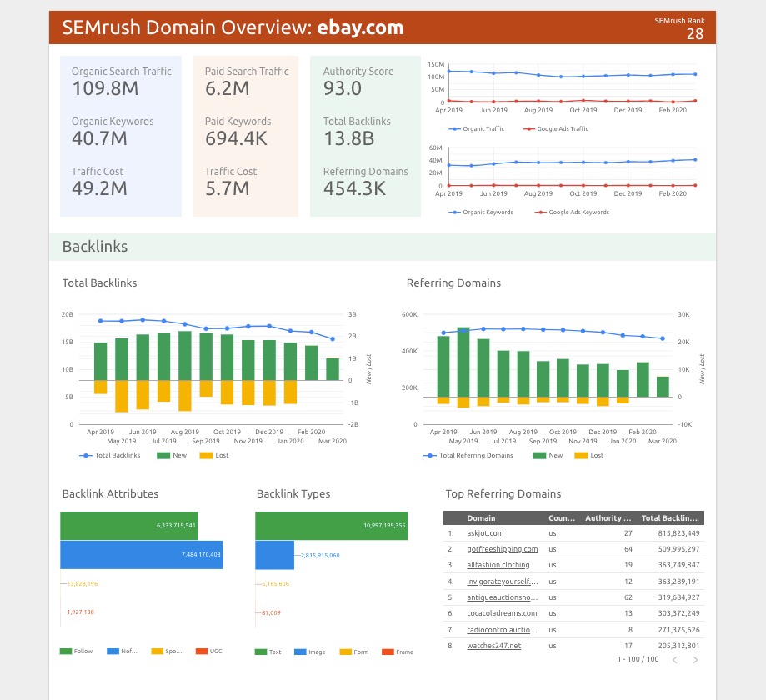
Task: Open the radiocontrolauctio domain link
Action: click(x=503, y=630)
